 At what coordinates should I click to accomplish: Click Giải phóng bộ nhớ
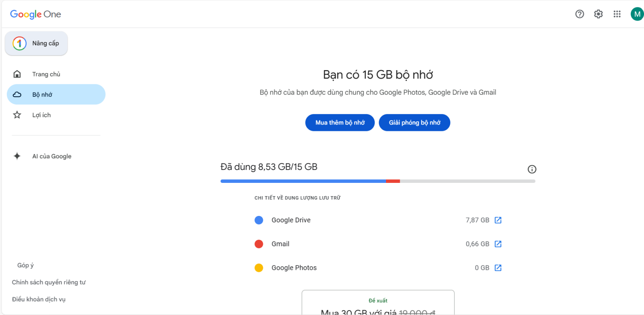click(x=414, y=122)
